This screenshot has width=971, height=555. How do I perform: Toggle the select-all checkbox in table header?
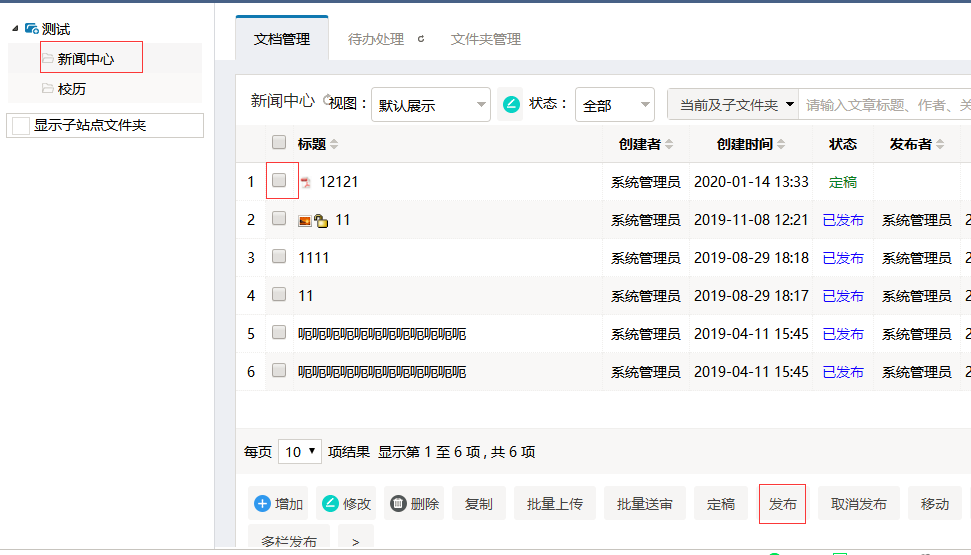(x=279, y=143)
